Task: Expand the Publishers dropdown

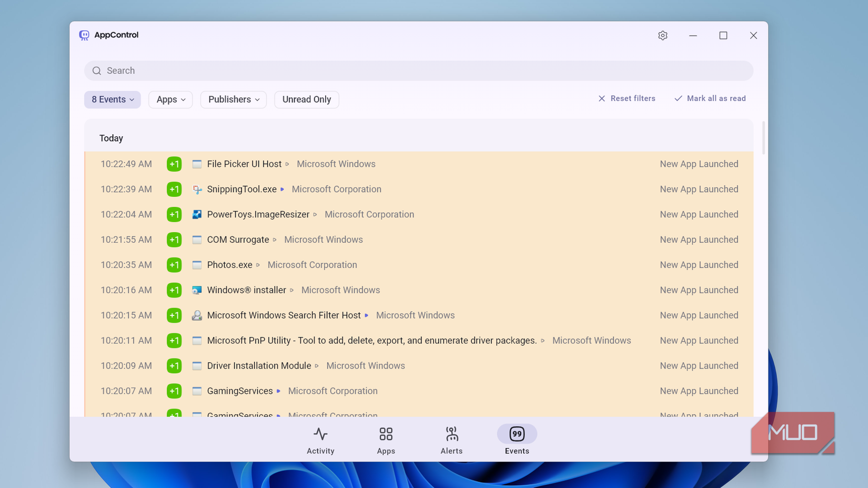Action: coord(233,99)
